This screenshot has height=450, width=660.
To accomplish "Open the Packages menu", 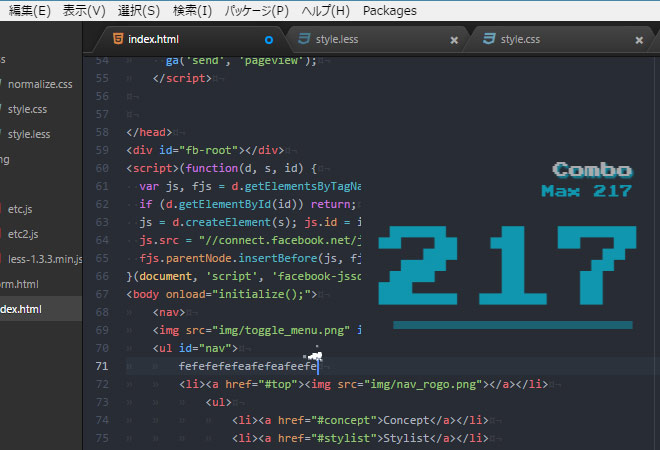I will (390, 11).
